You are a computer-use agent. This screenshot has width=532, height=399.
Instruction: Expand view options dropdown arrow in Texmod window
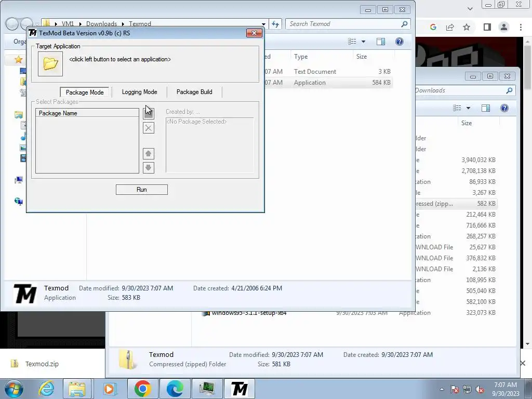(363, 42)
